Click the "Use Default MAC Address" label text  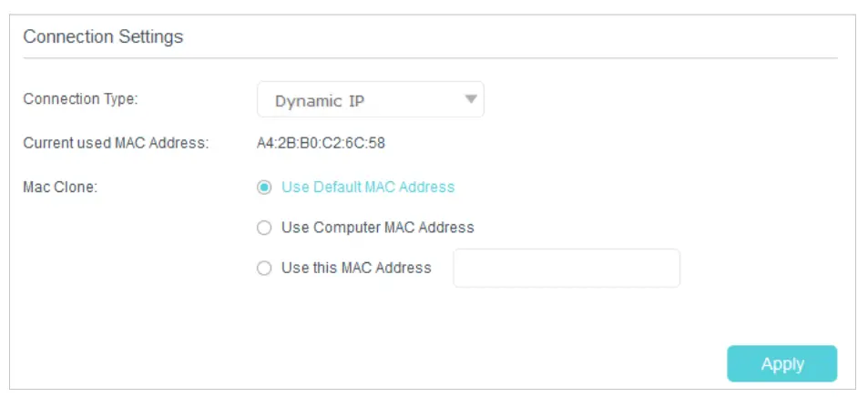pyautogui.click(x=368, y=187)
